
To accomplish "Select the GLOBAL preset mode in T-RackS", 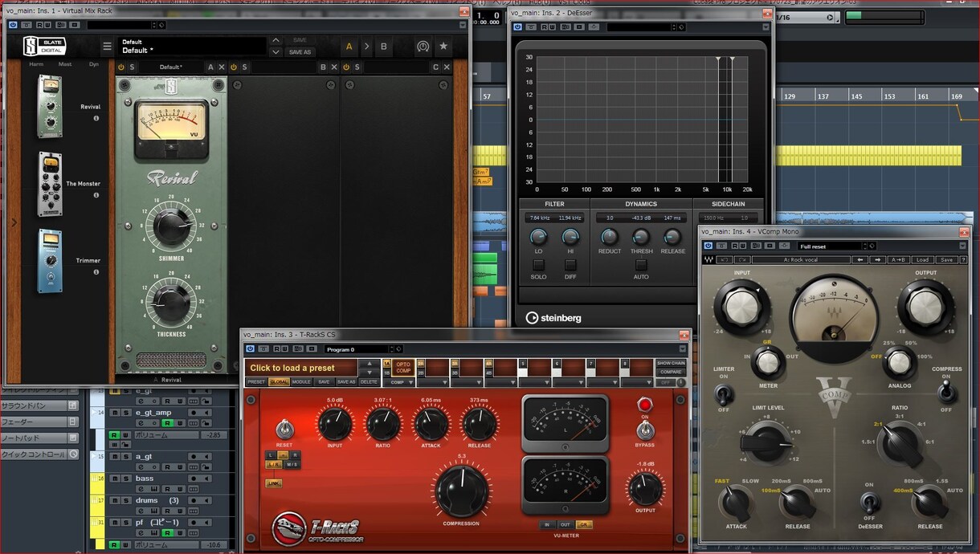I will (x=279, y=382).
